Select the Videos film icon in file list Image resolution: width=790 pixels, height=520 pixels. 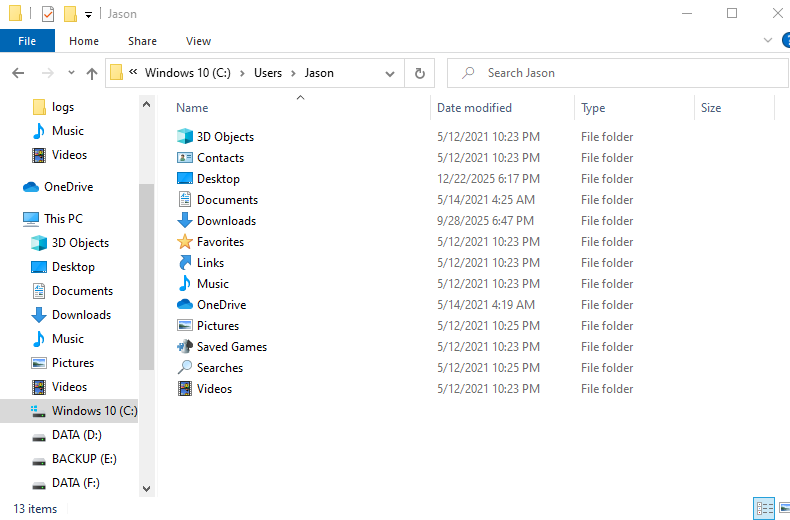185,388
